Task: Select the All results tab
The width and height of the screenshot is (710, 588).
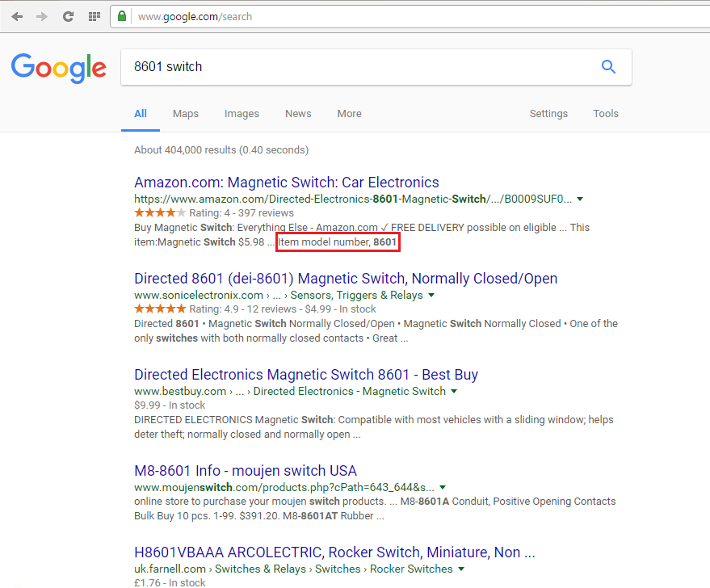Action: [x=141, y=114]
